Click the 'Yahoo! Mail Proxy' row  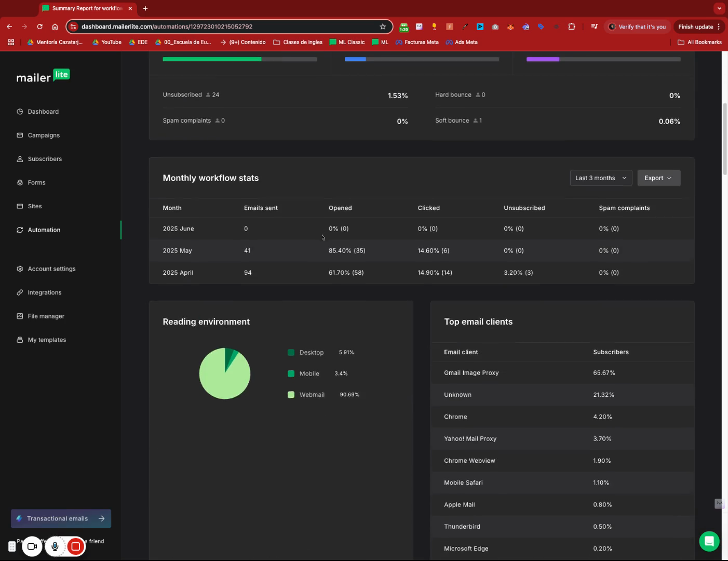click(562, 438)
